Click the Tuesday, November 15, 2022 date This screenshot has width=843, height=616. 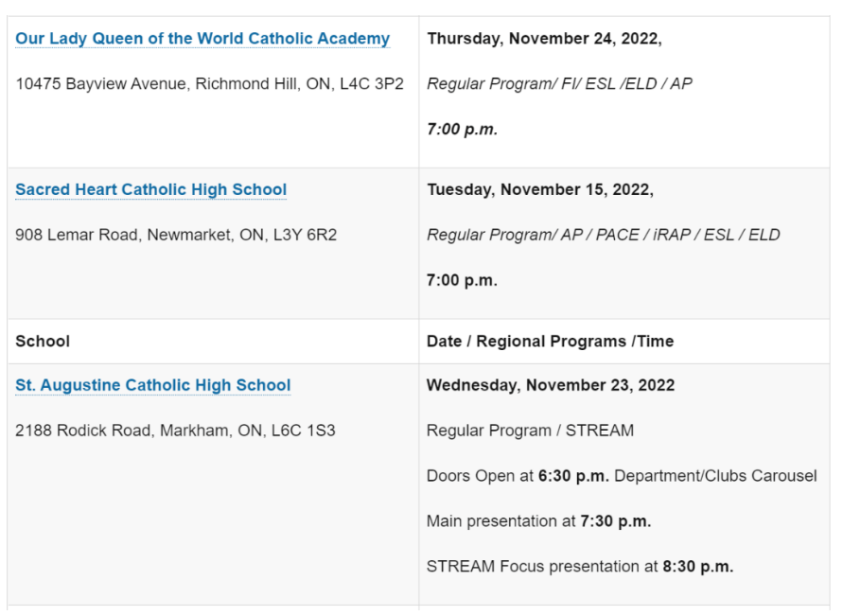(x=539, y=189)
